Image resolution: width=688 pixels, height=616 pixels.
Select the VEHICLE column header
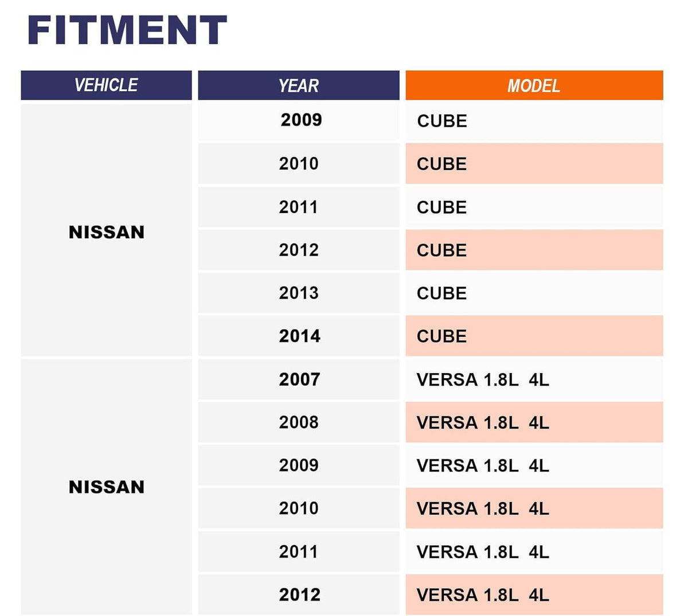[106, 85]
